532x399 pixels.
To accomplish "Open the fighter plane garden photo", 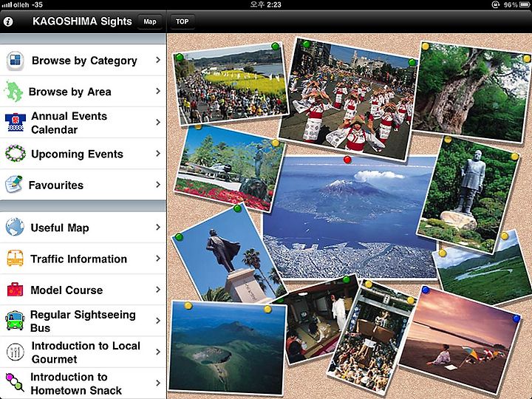I will point(229,168).
